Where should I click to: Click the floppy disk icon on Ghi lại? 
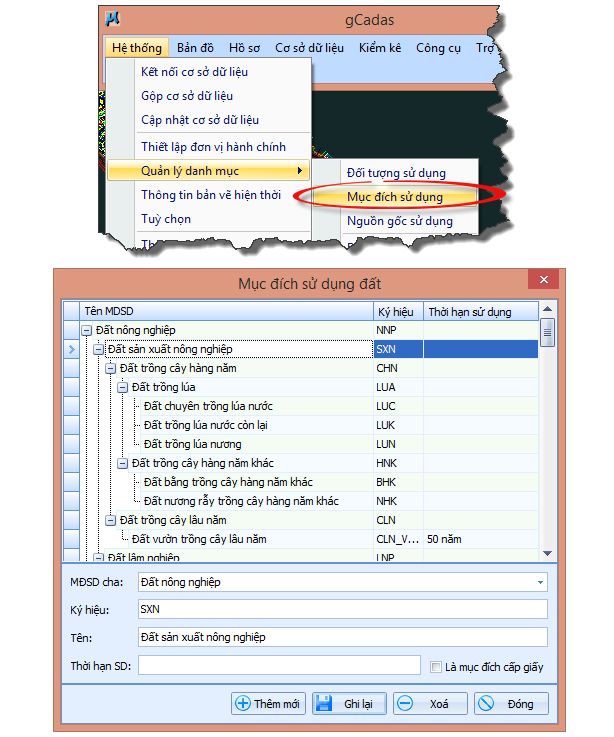324,704
